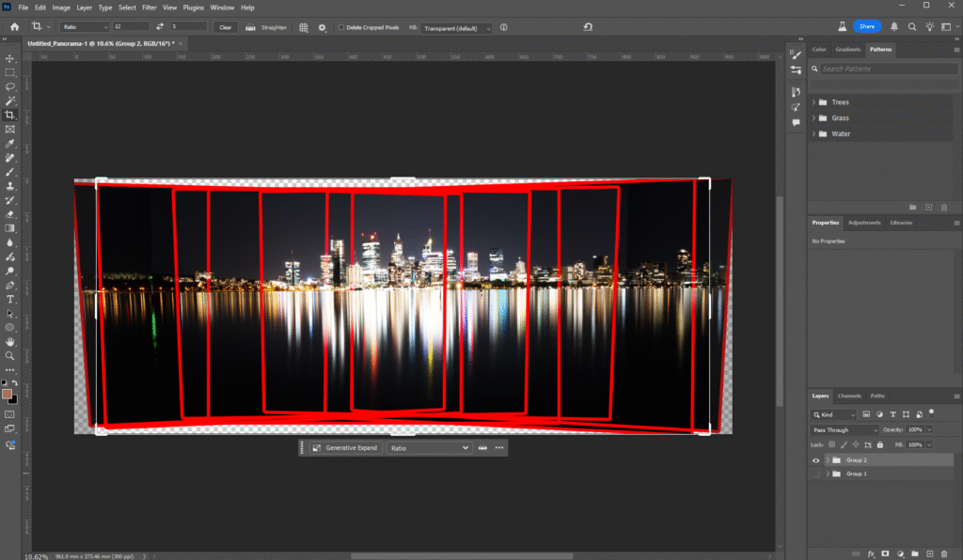Click the Straighten tool icon
This screenshot has width=963, height=560.
pyautogui.click(x=251, y=27)
